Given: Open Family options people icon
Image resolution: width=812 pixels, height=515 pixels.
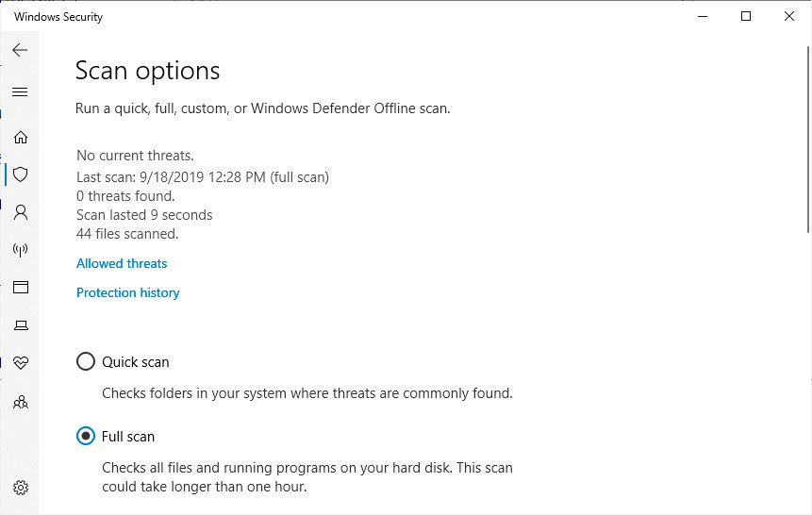Looking at the screenshot, I should (20, 402).
